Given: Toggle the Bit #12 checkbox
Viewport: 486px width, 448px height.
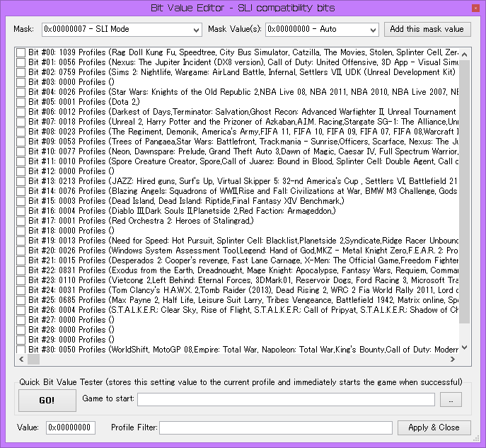Looking at the screenshot, I should click(x=21, y=171).
